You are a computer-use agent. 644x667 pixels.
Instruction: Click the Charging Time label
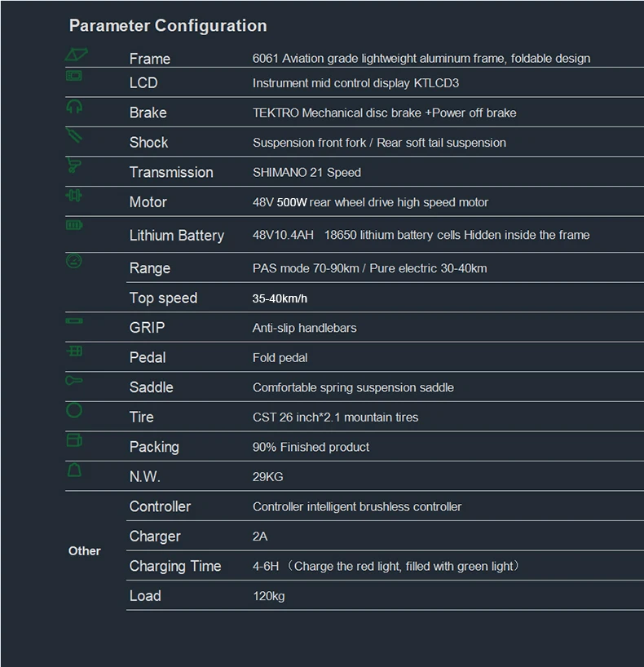pyautogui.click(x=175, y=567)
